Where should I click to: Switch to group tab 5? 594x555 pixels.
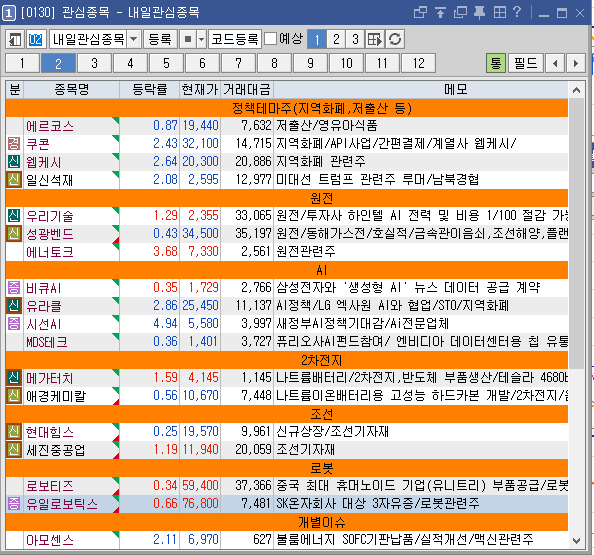(x=166, y=63)
